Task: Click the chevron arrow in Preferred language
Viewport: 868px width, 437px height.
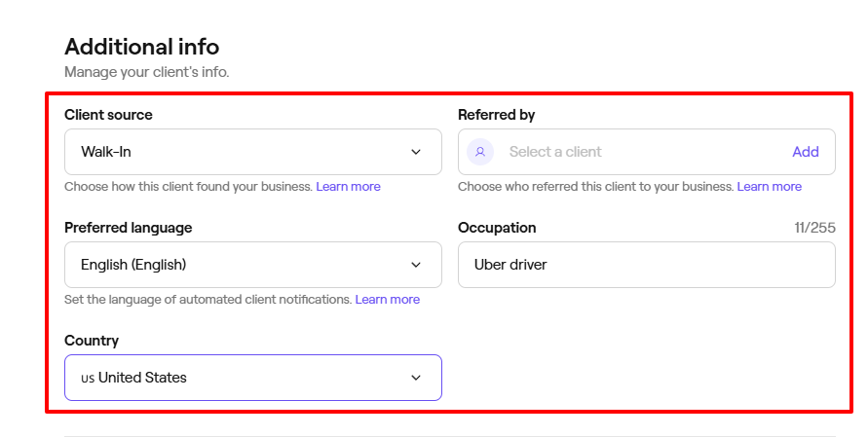Action: coord(416,265)
